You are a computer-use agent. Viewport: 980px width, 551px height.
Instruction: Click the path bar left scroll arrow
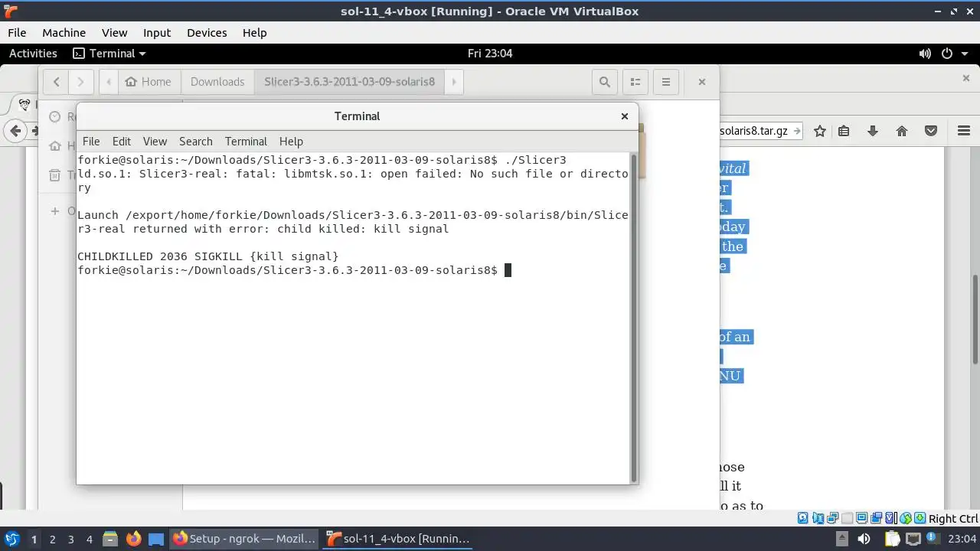tap(109, 82)
